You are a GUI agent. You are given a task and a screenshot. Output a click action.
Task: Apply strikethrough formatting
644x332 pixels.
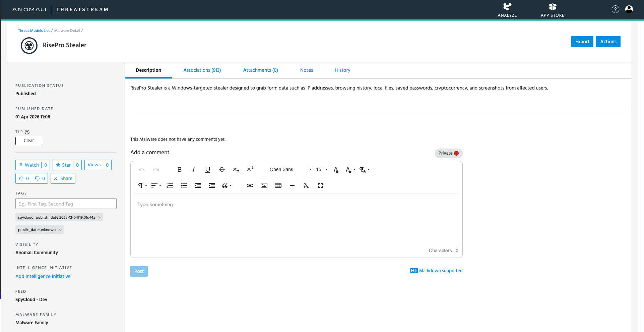point(222,170)
